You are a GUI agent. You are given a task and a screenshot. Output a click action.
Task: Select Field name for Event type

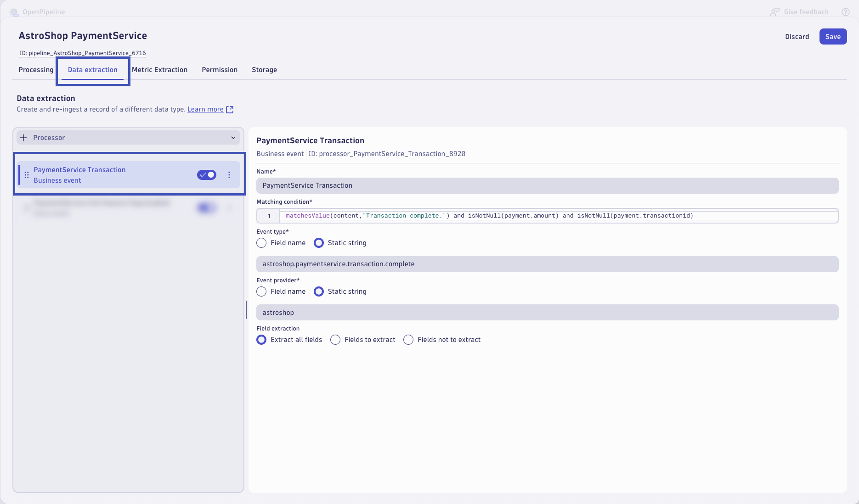tap(261, 243)
